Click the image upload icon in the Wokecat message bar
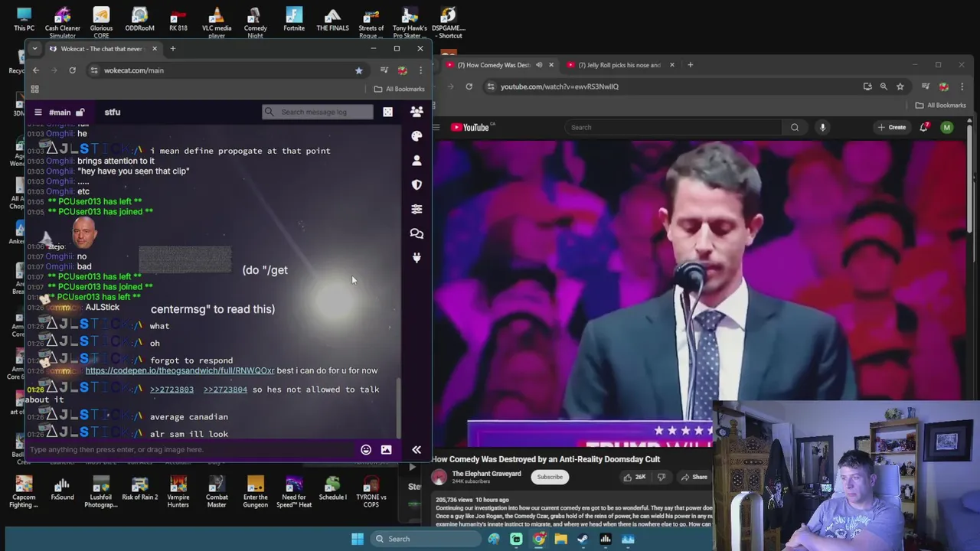980x551 pixels. [386, 449]
